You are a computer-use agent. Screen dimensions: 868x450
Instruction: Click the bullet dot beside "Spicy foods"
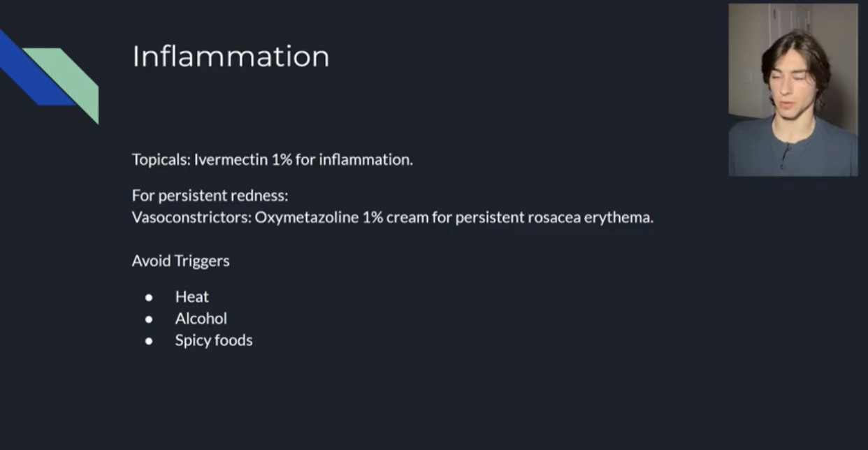pos(149,341)
